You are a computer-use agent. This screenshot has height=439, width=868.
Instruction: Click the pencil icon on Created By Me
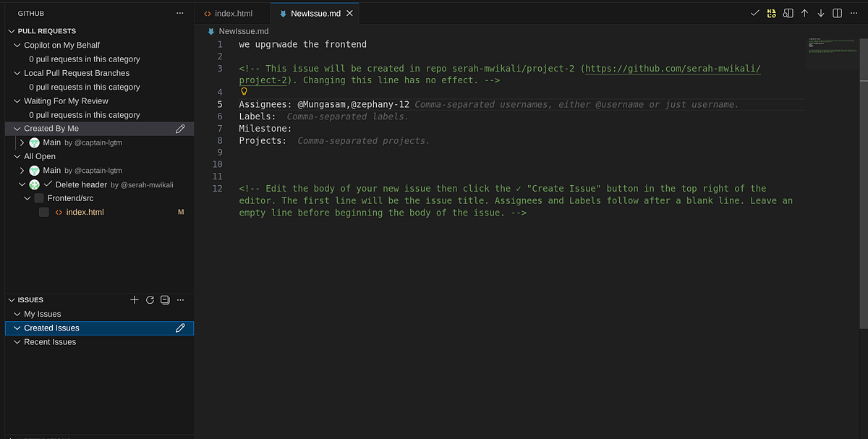tap(180, 129)
